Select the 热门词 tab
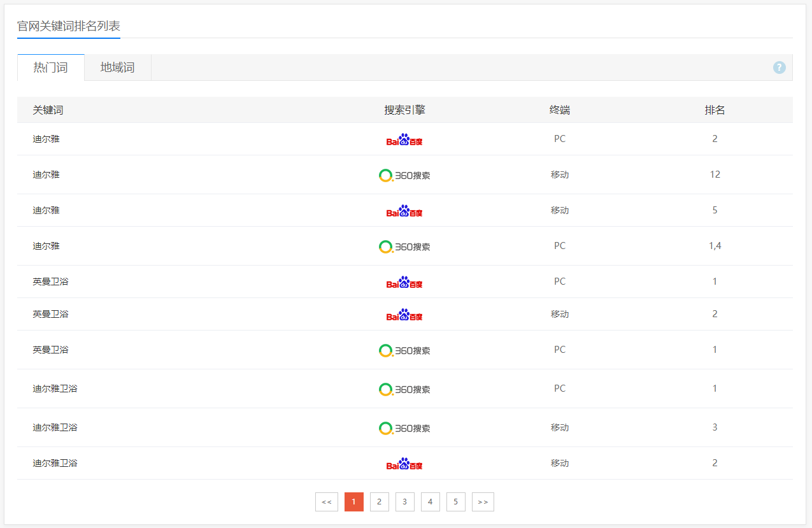This screenshot has height=528, width=812. [50, 68]
